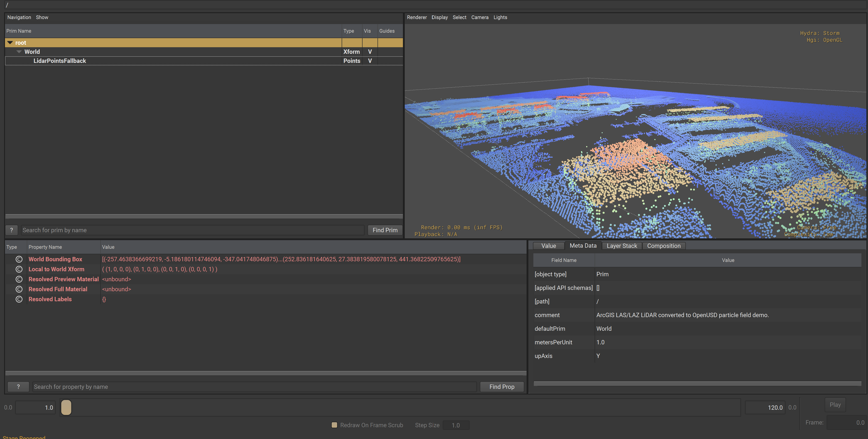This screenshot has height=439, width=868.
Task: Open the Camera menu
Action: pyautogui.click(x=480, y=17)
